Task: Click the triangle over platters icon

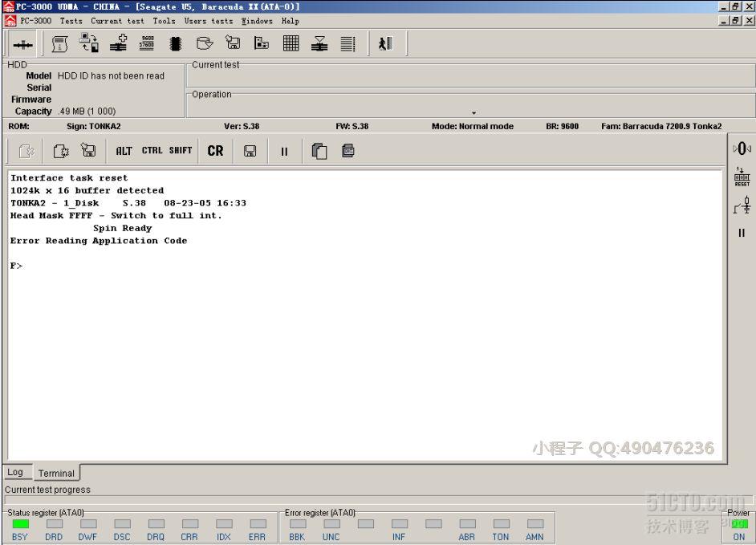Action: (319, 43)
